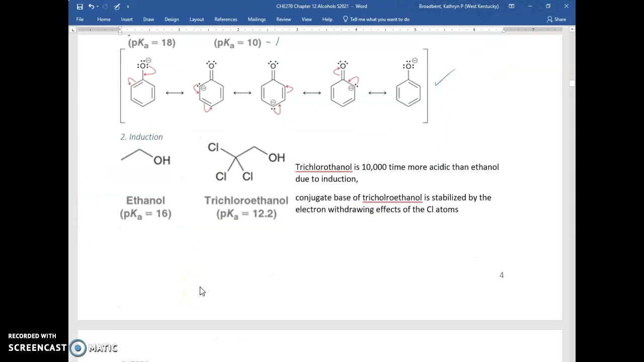Click the text 'electron withdrawing effects of the Cl atoms'
Screen dimensions: 644x362
click(x=377, y=210)
